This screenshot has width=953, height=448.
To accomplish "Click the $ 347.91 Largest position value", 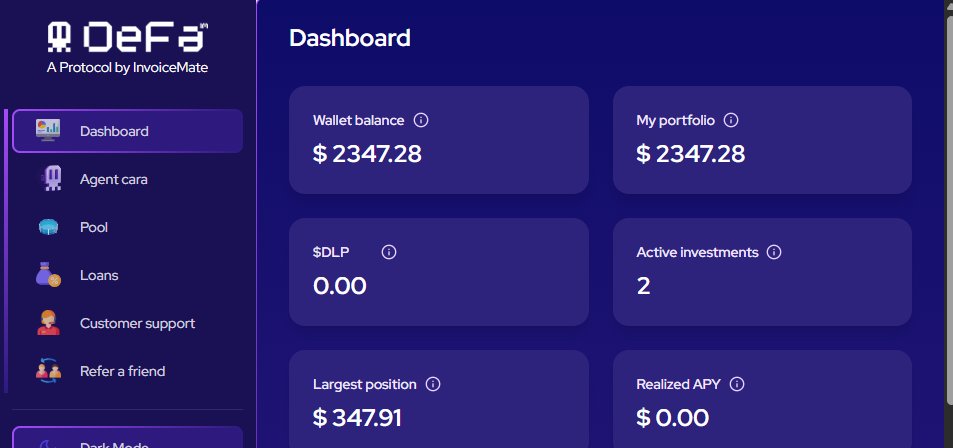I will (x=357, y=418).
